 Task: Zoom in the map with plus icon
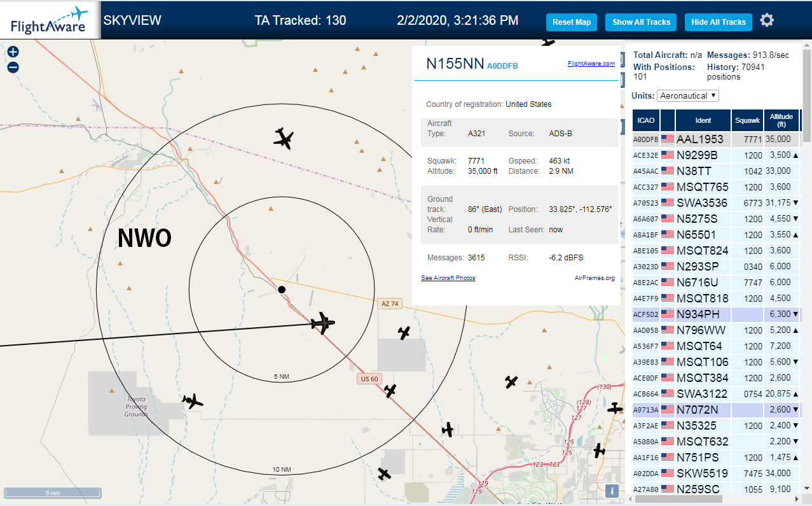13,52
